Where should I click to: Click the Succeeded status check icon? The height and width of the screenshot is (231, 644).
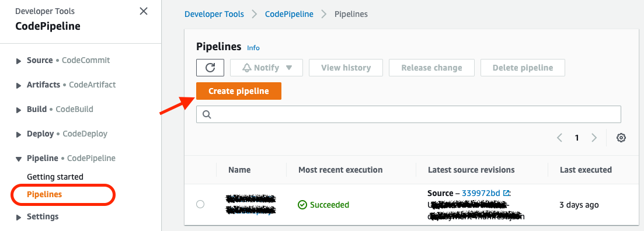pos(302,205)
